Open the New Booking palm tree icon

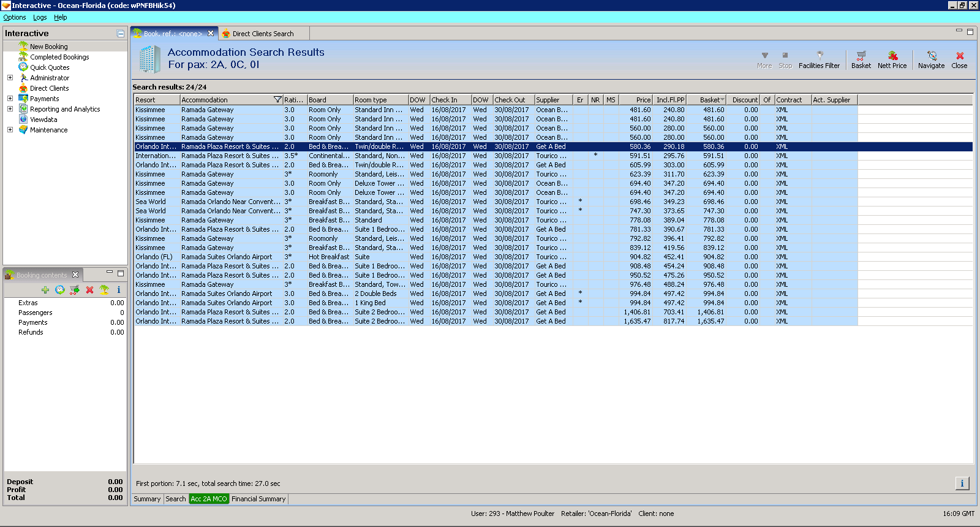coord(23,46)
